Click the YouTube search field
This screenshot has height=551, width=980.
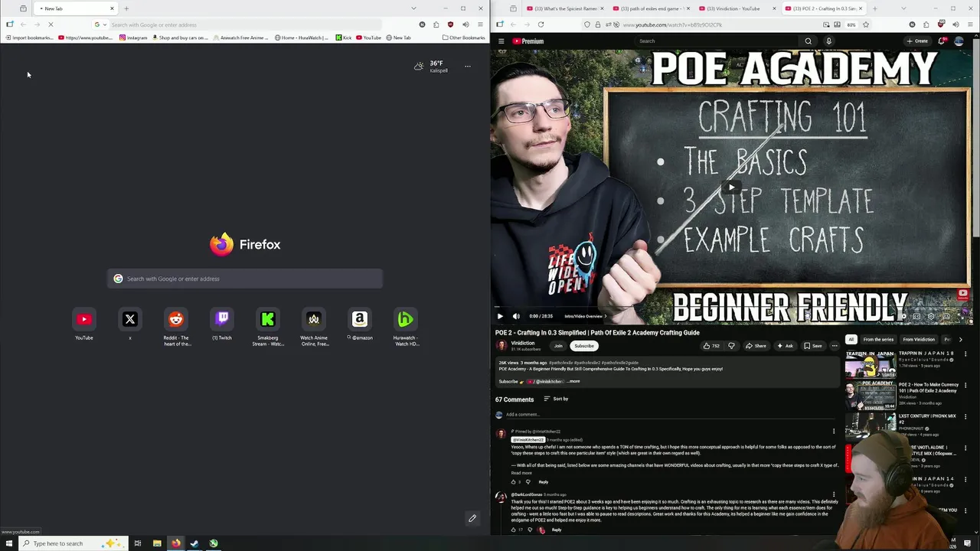716,41
